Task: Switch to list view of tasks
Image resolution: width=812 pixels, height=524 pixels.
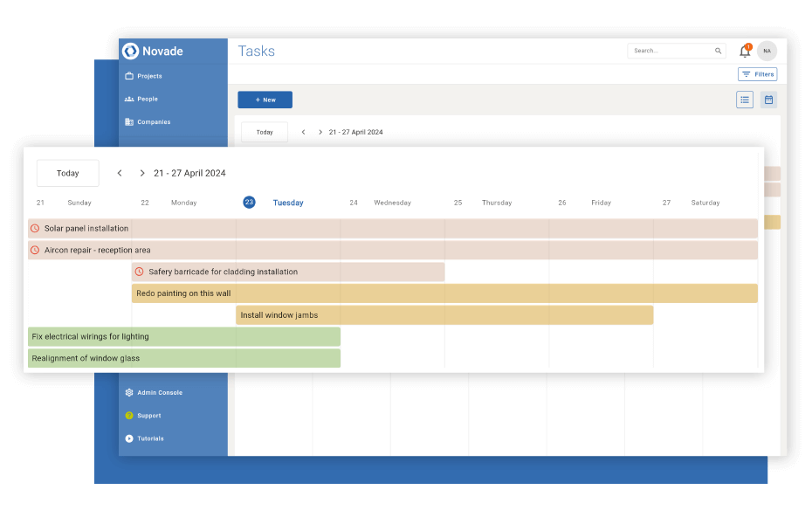Action: click(x=745, y=100)
